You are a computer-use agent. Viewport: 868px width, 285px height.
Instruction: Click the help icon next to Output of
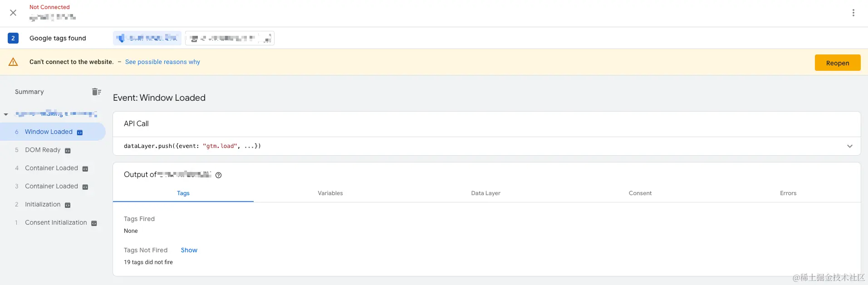(218, 175)
